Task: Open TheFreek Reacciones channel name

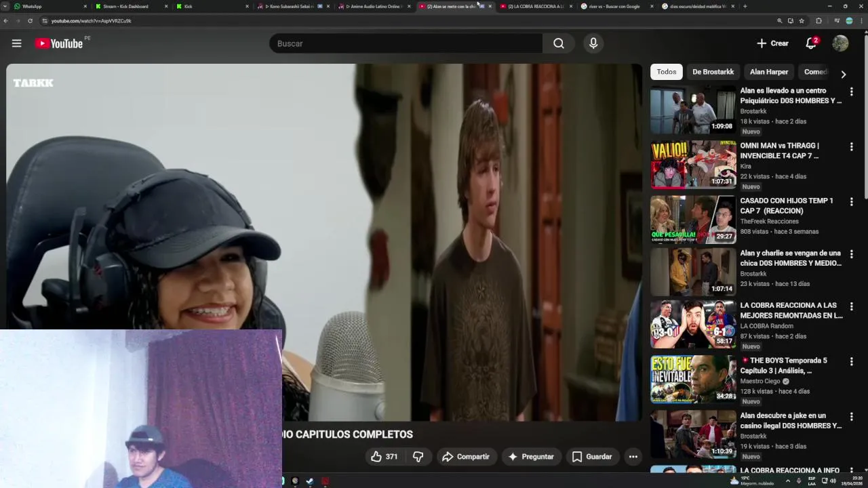Action: click(769, 221)
